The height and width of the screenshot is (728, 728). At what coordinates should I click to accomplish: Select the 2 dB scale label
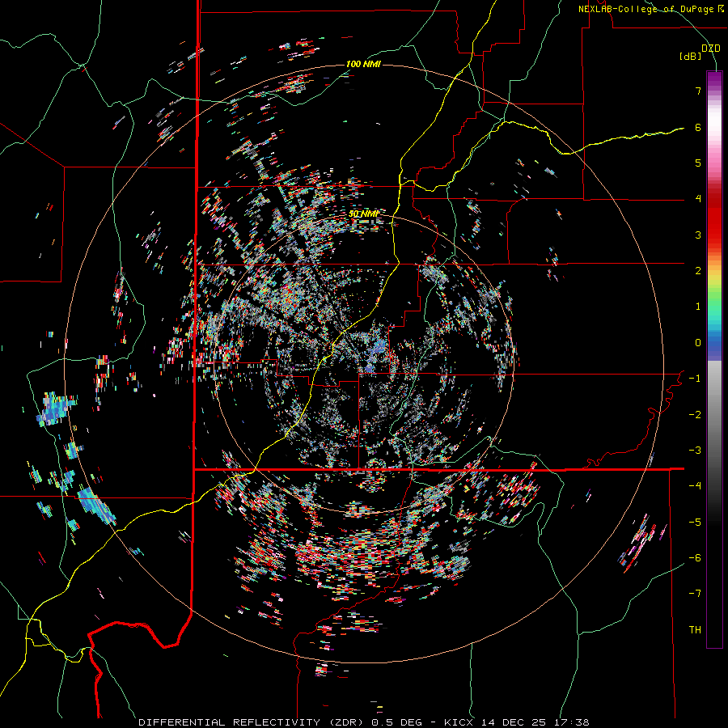pos(698,271)
